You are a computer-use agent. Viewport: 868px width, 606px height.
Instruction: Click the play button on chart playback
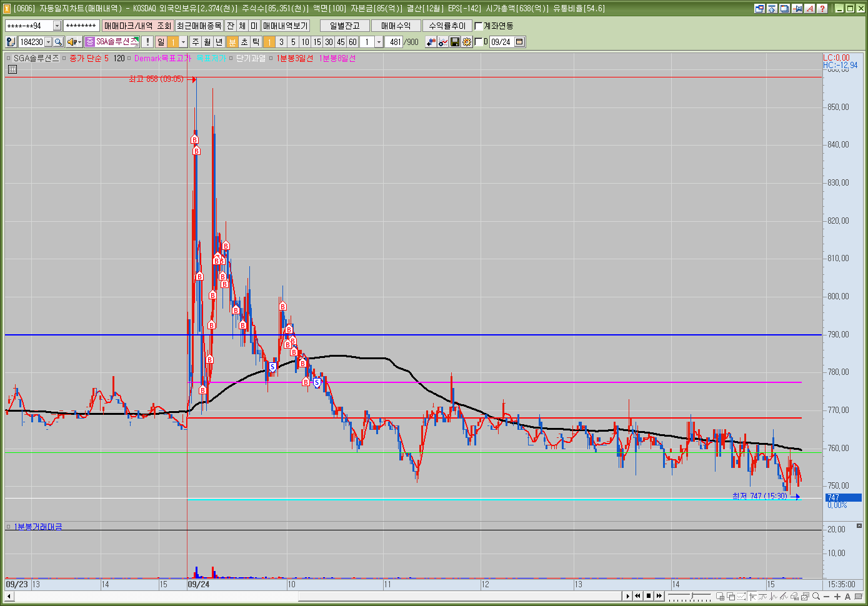[628, 597]
